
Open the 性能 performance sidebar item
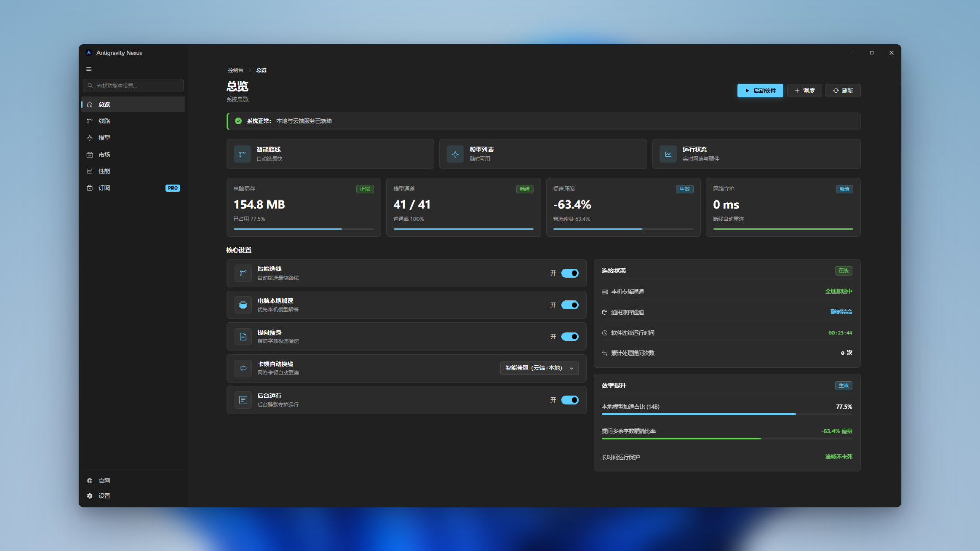pos(133,171)
